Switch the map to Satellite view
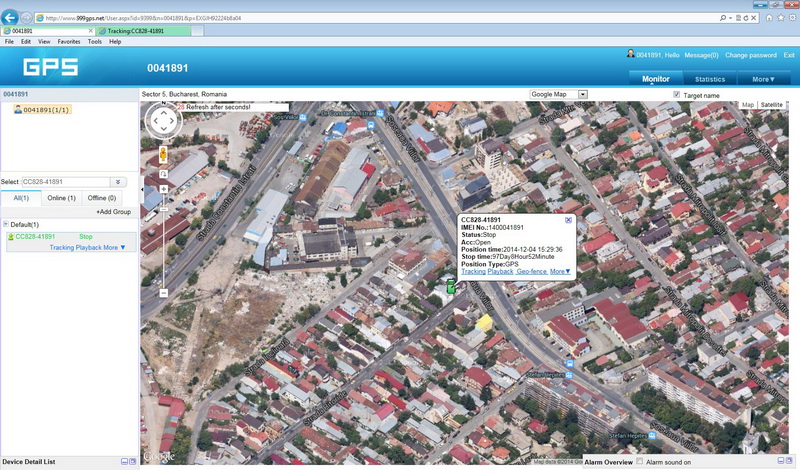This screenshot has width=800, height=470. point(771,105)
